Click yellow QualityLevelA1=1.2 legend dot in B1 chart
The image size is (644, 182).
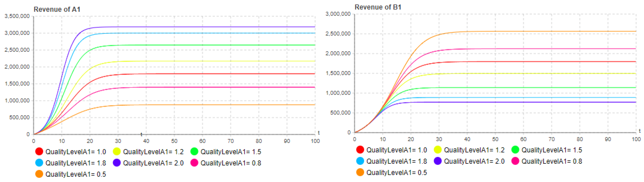click(x=438, y=150)
